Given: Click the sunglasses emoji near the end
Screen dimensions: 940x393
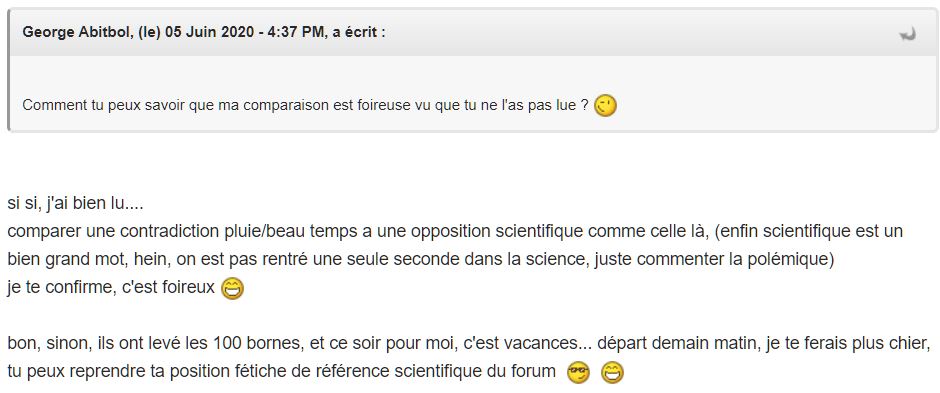Looking at the screenshot, I should pos(579,373).
